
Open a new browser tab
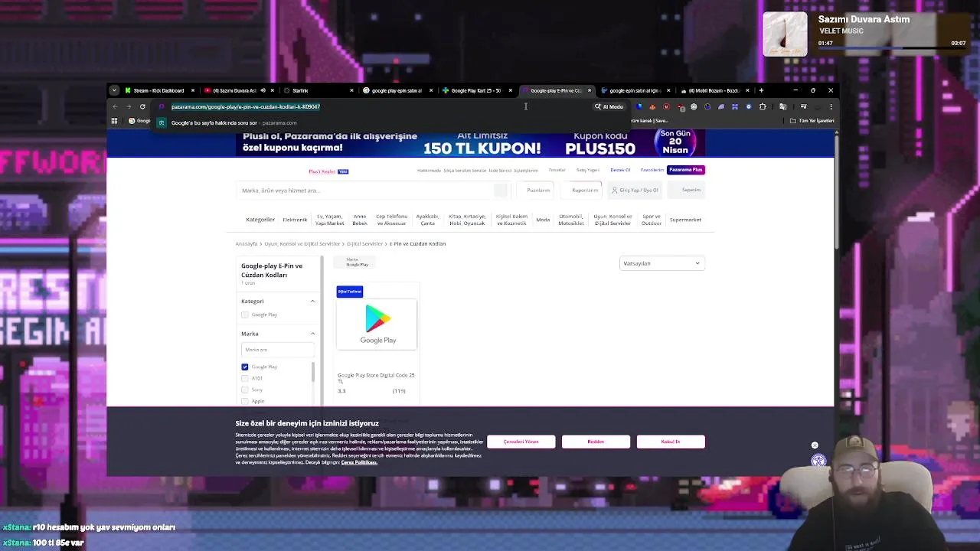click(761, 90)
